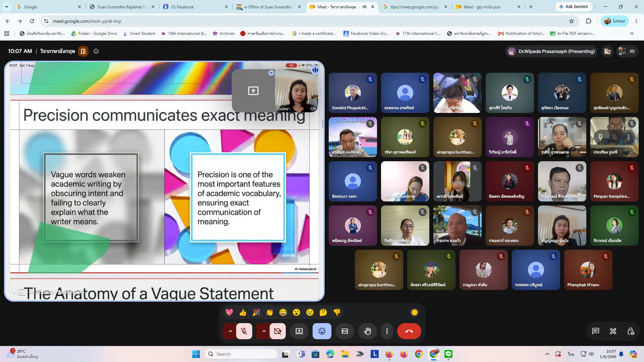Leave the call with the red hang-up button
644x362 pixels.
pyautogui.click(x=409, y=331)
